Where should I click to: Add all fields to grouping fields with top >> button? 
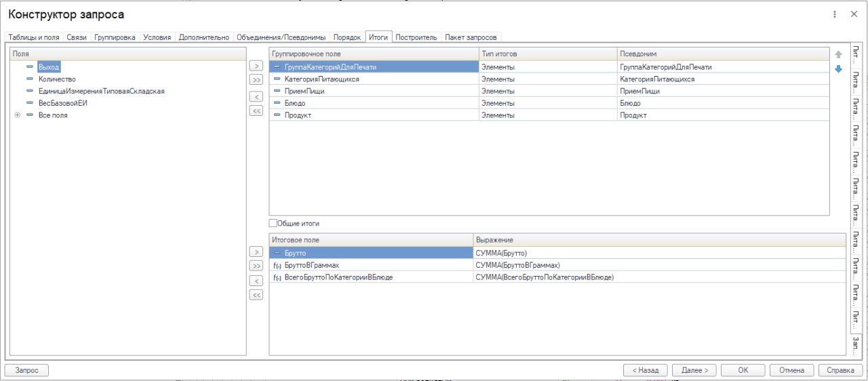[x=256, y=80]
